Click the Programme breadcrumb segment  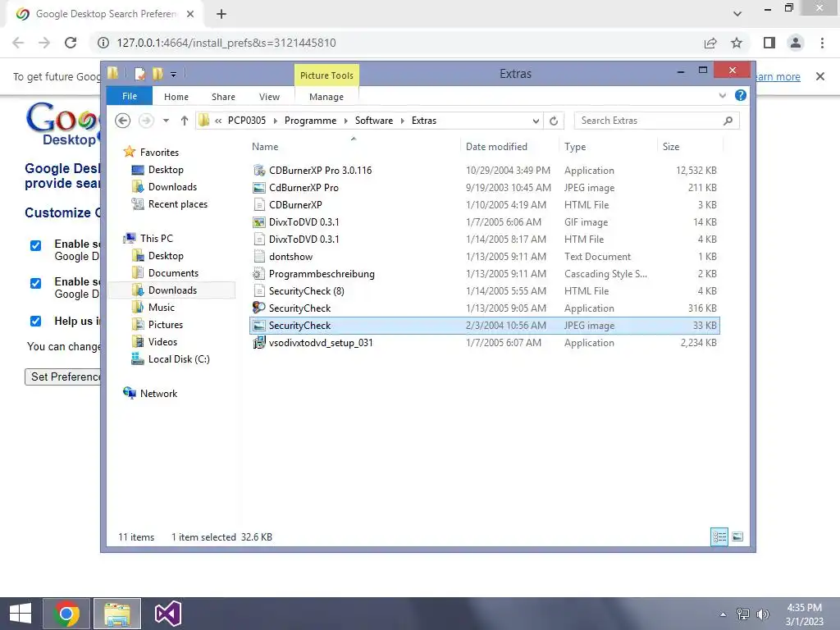point(310,121)
